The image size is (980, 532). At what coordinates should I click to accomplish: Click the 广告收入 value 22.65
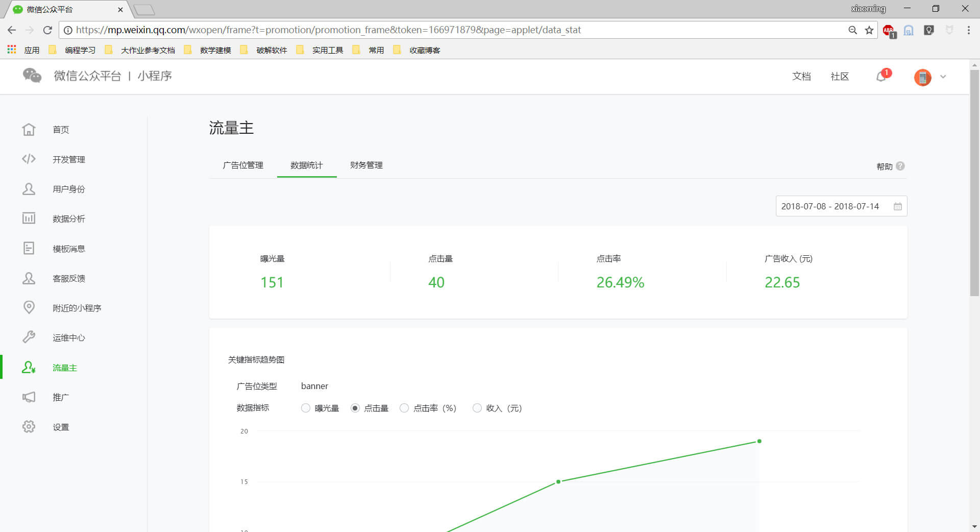pyautogui.click(x=782, y=282)
